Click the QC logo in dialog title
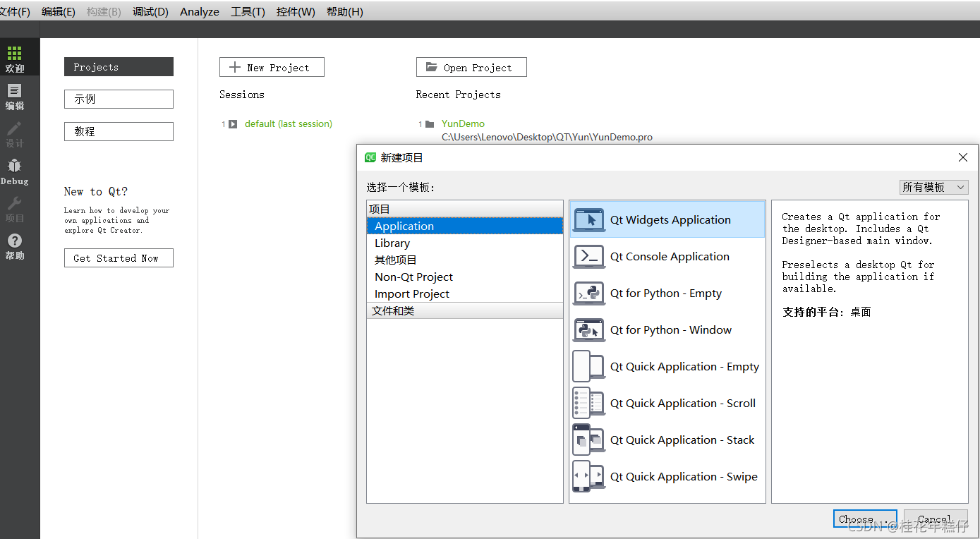The width and height of the screenshot is (980, 539). 370,157
